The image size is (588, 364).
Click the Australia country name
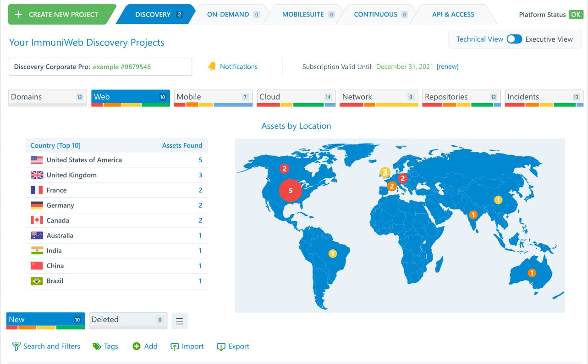(x=60, y=236)
